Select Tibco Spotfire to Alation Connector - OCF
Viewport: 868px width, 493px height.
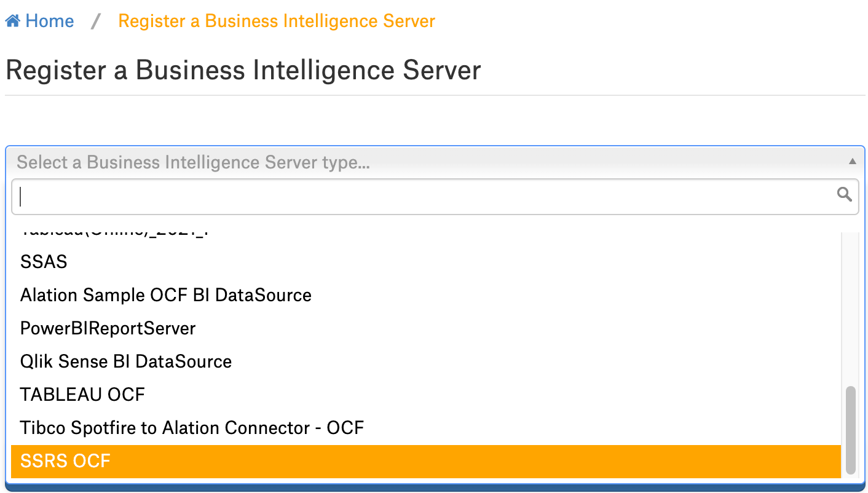coord(426,428)
